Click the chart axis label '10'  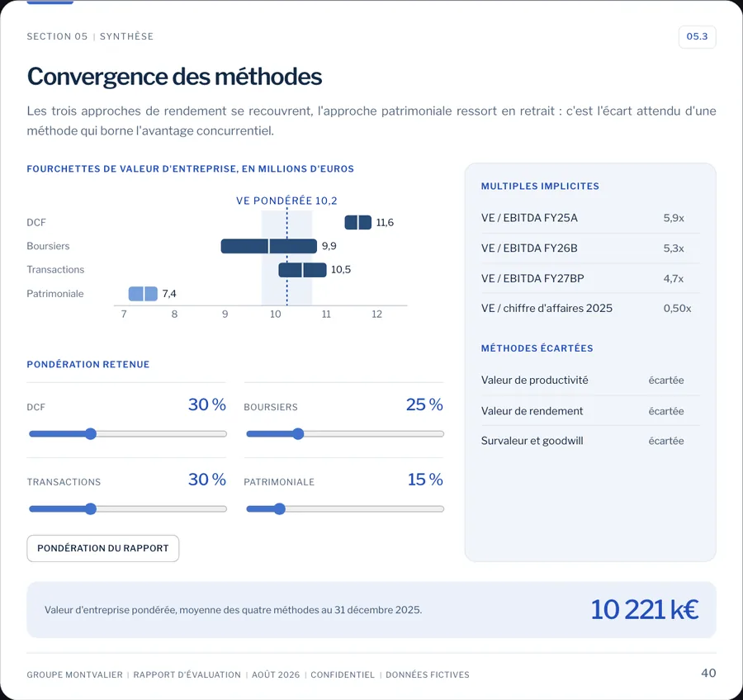(275, 315)
